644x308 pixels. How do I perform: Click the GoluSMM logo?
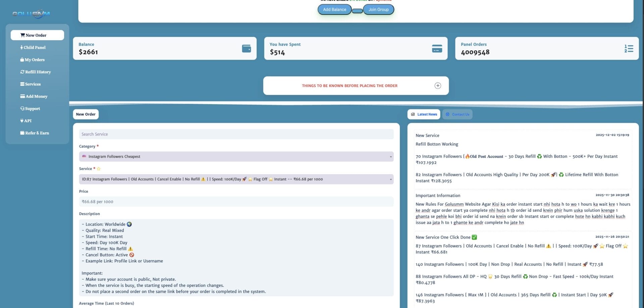[x=31, y=14]
